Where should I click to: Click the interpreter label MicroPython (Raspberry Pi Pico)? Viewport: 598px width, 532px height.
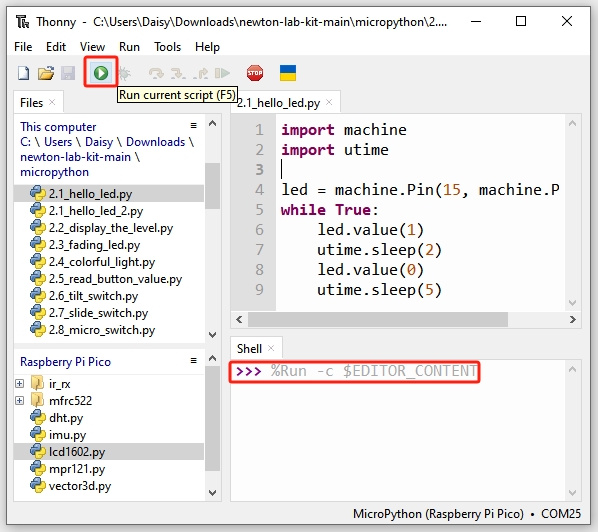(x=438, y=514)
